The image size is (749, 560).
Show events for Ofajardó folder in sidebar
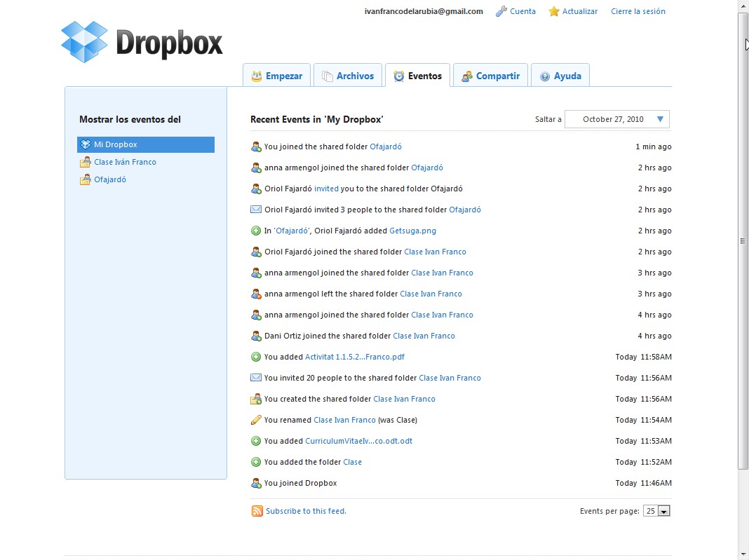point(110,179)
